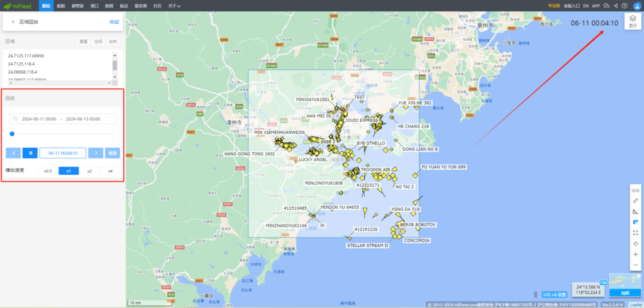Open the 航程 menu

point(109,6)
